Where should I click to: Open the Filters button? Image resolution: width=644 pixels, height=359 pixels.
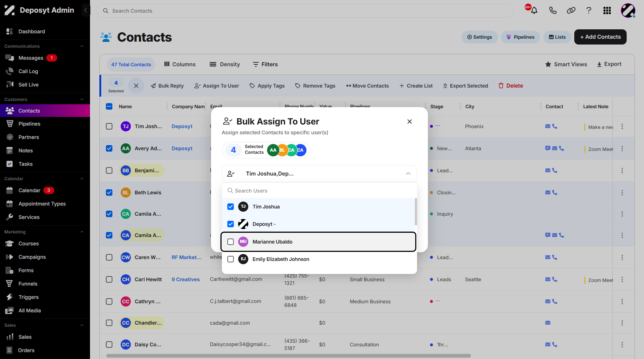[x=265, y=64]
